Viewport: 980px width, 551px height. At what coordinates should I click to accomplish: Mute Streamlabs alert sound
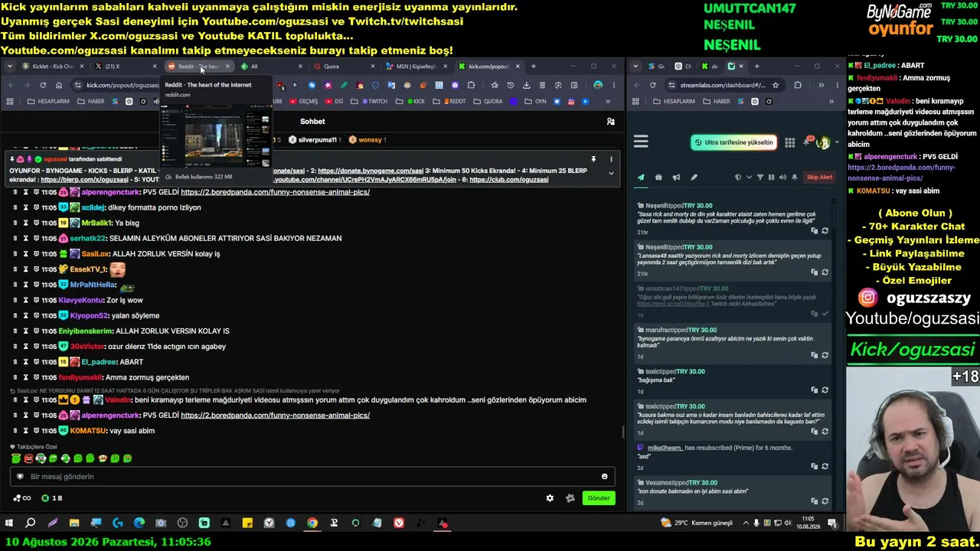(x=782, y=178)
